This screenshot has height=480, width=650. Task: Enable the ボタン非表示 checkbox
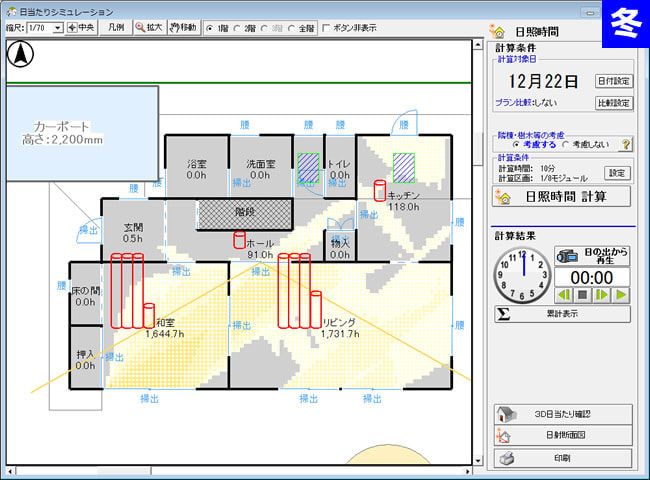[327, 28]
